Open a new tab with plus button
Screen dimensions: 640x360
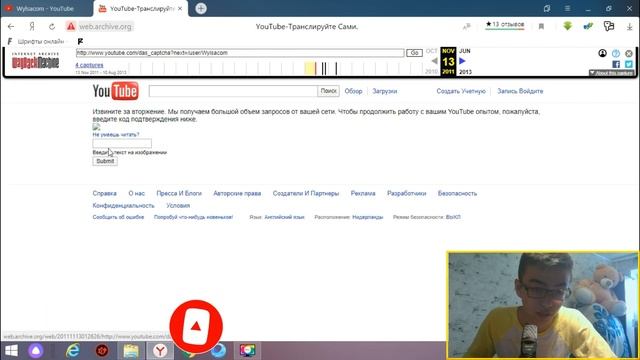tap(201, 9)
